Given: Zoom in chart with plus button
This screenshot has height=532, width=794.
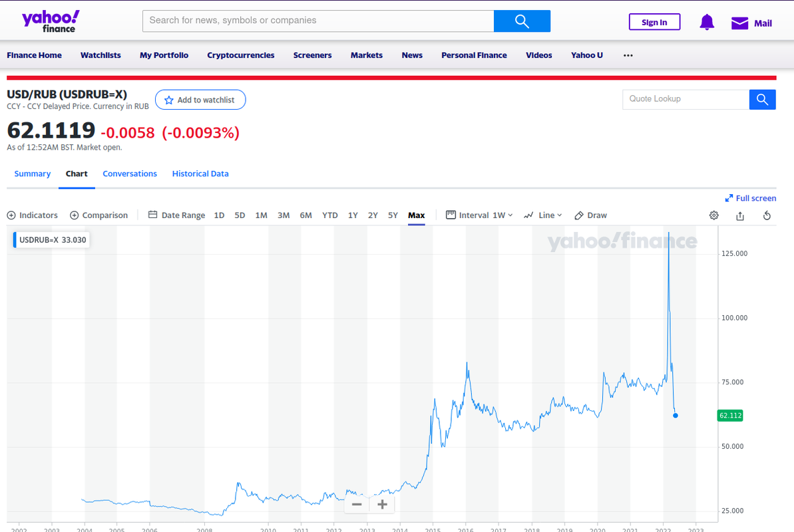Looking at the screenshot, I should 382,504.
